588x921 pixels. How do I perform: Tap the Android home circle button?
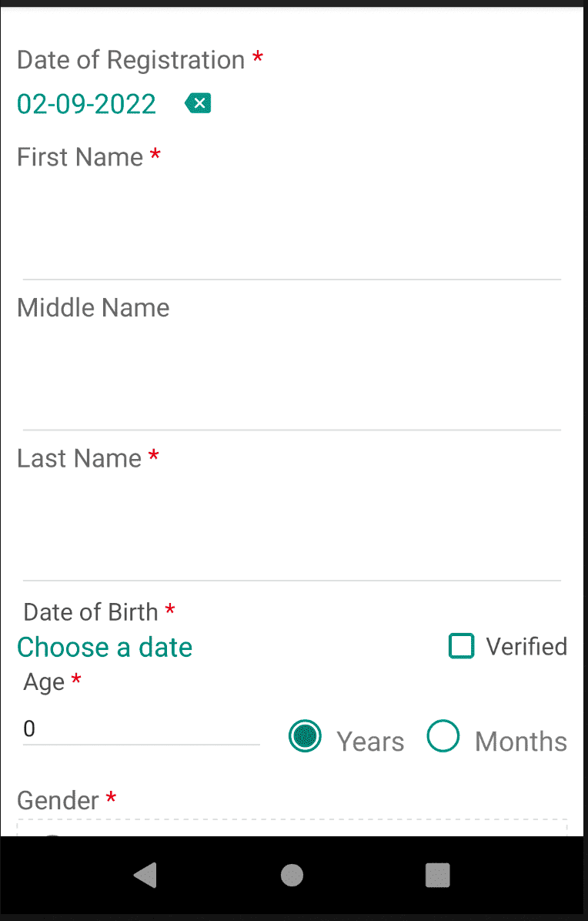[x=292, y=875]
